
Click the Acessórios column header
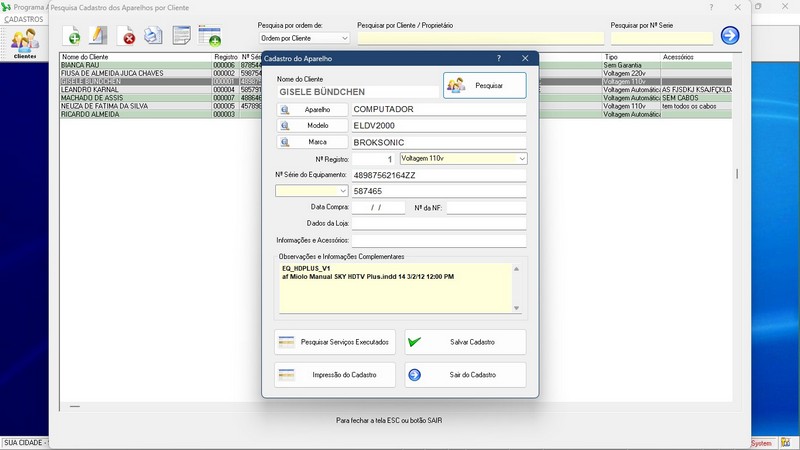696,57
